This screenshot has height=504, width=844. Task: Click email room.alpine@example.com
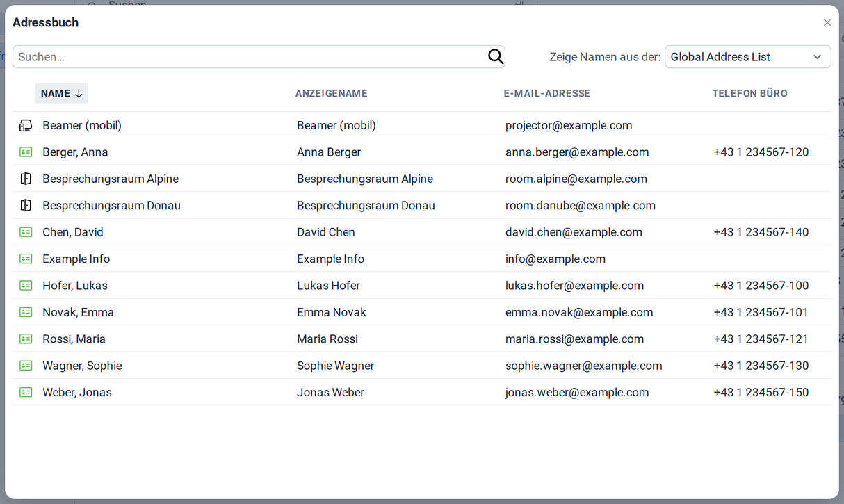(576, 179)
